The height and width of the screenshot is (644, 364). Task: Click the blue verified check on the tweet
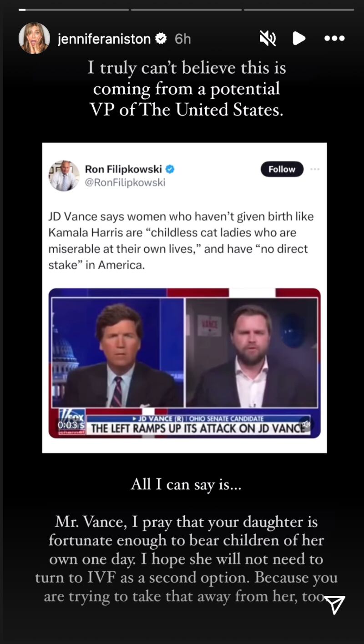tap(170, 169)
